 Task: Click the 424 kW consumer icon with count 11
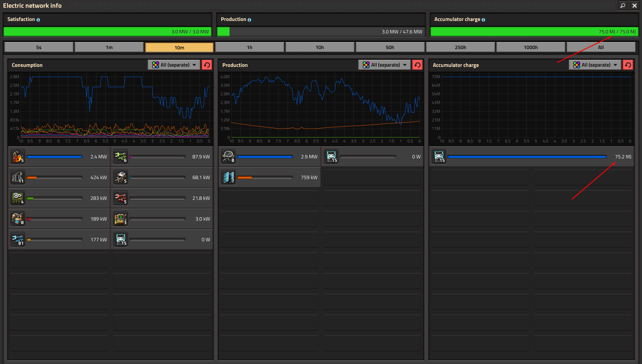(x=18, y=177)
